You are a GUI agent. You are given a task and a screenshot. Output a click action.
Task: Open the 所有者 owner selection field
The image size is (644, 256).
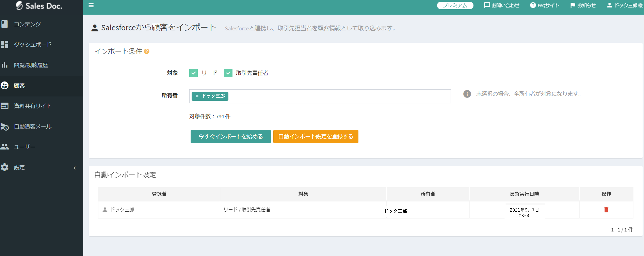(x=325, y=96)
